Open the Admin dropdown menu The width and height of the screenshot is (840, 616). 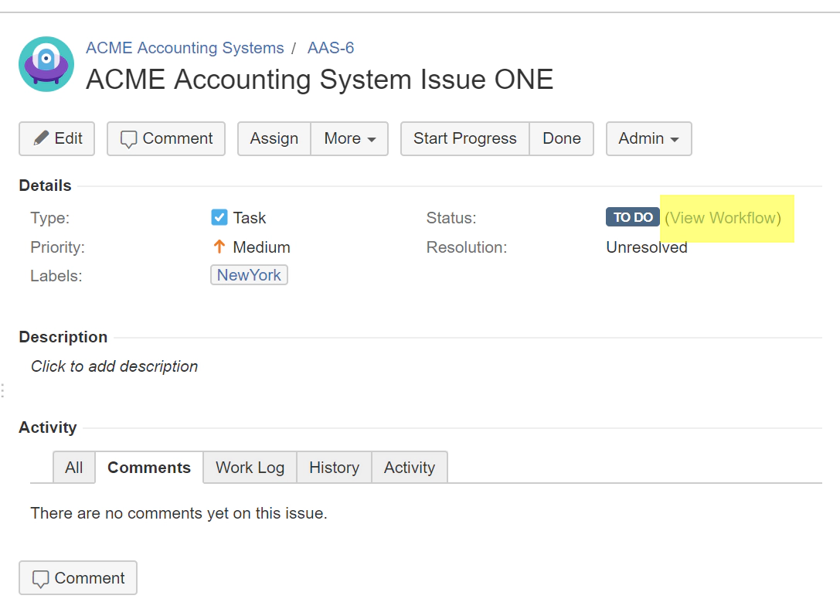648,138
